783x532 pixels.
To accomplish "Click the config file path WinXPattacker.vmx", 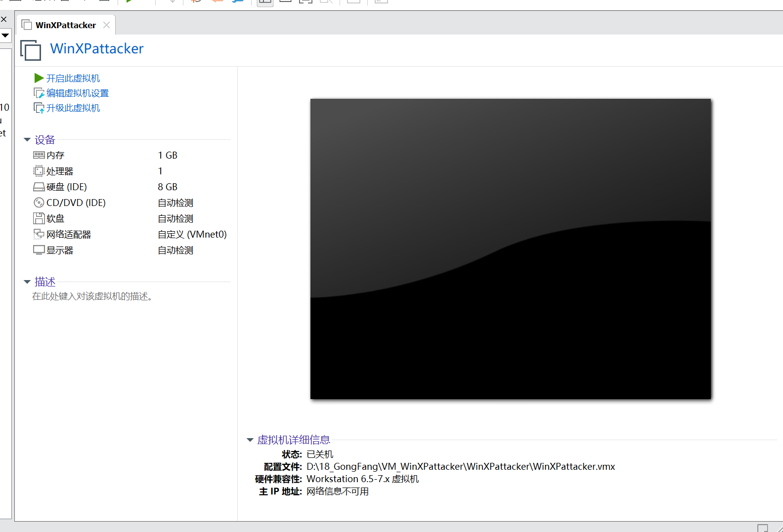I will point(461,466).
